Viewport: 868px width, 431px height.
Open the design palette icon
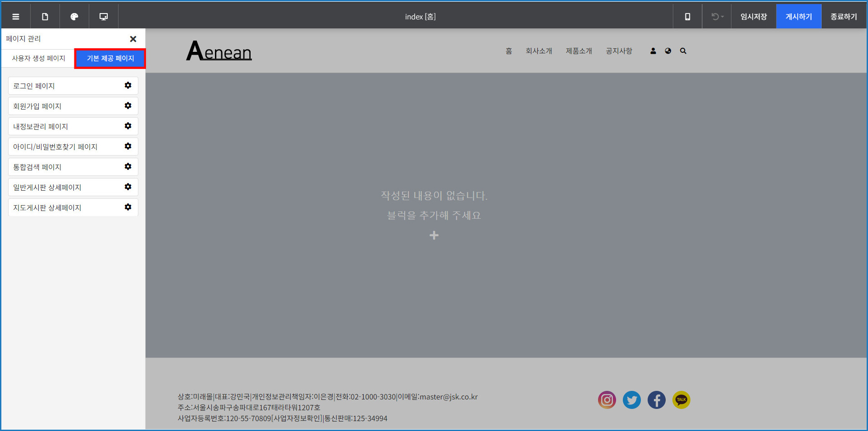pos(74,17)
